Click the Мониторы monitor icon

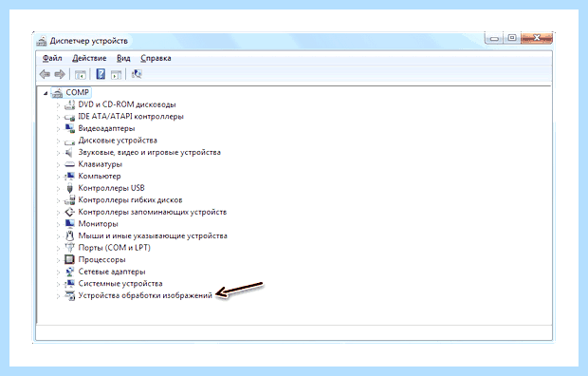point(69,223)
